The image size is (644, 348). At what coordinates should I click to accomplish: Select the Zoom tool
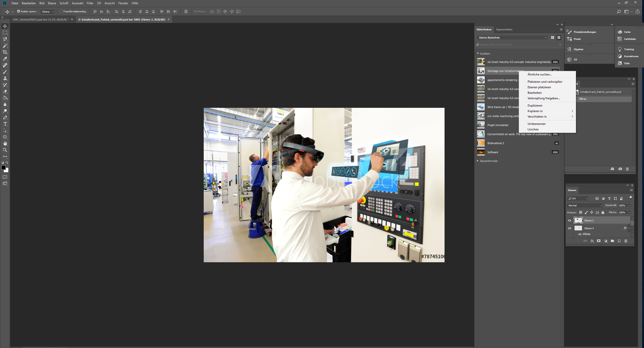click(5, 150)
